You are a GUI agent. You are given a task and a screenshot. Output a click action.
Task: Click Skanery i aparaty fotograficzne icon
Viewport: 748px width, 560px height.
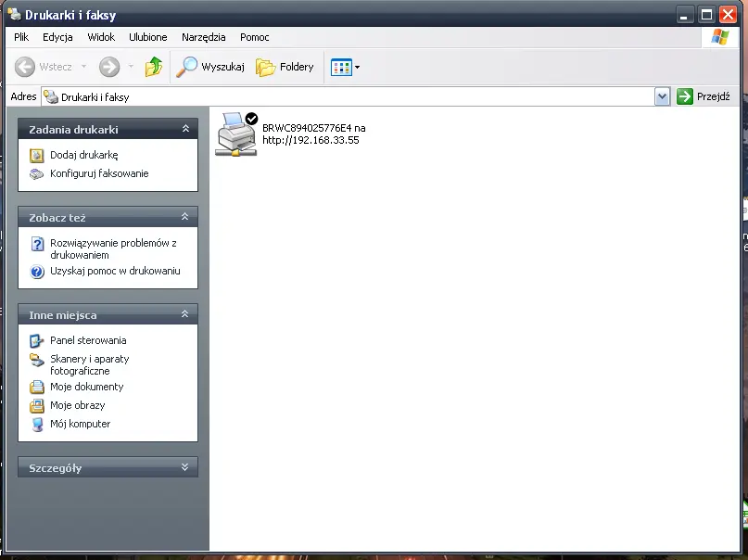37,360
